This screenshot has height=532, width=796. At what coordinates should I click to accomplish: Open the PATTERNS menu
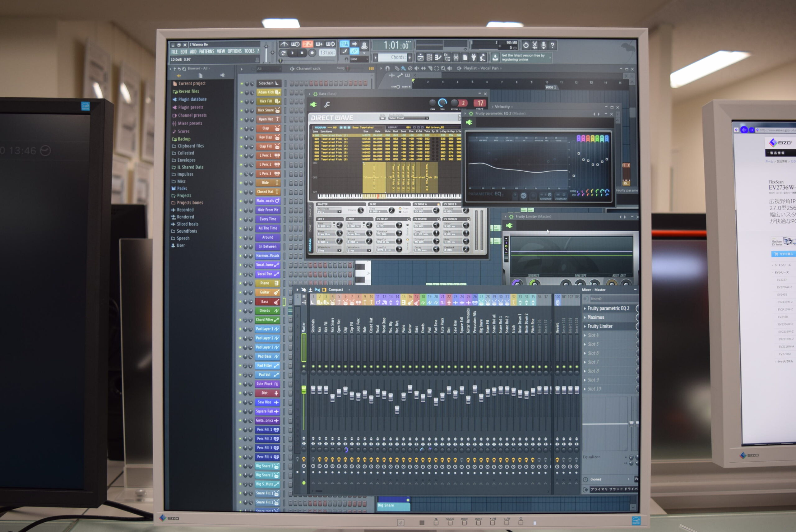(x=207, y=52)
